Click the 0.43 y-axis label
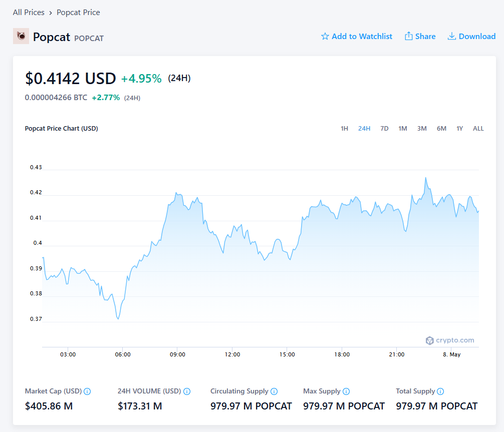The width and height of the screenshot is (504, 432). (x=36, y=167)
